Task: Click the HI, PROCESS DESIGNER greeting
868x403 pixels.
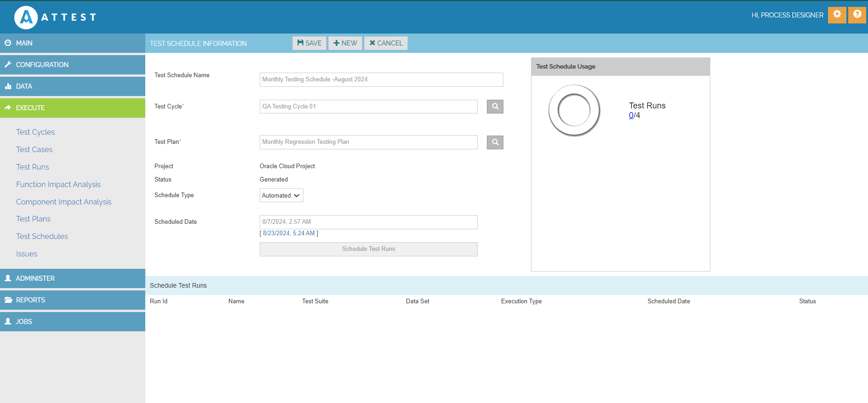Action: pyautogui.click(x=788, y=15)
